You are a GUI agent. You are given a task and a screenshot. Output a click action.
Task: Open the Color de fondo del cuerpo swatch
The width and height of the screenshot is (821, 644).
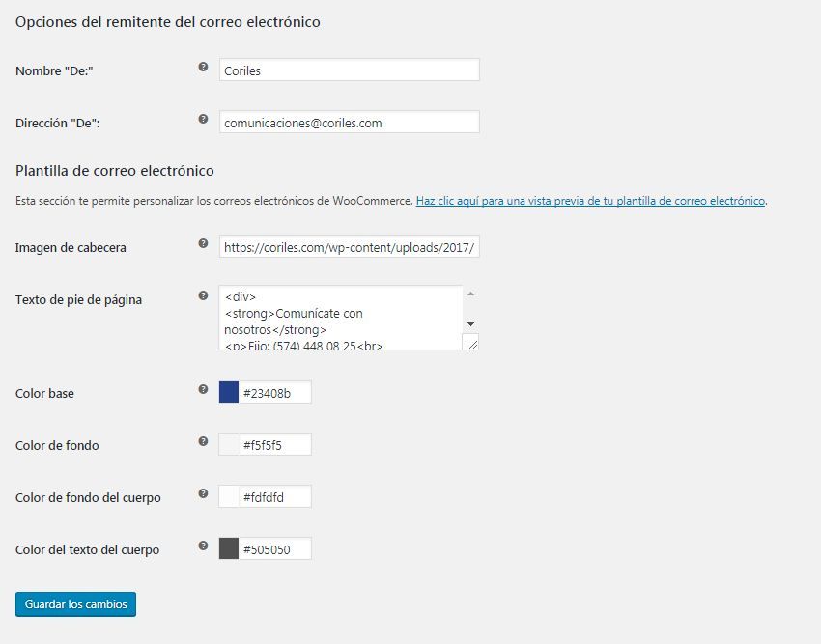[x=229, y=496]
